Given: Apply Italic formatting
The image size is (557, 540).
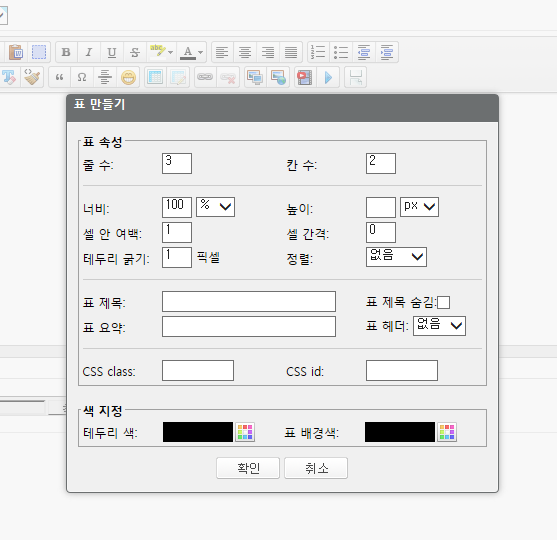Looking at the screenshot, I should pyautogui.click(x=89, y=52).
